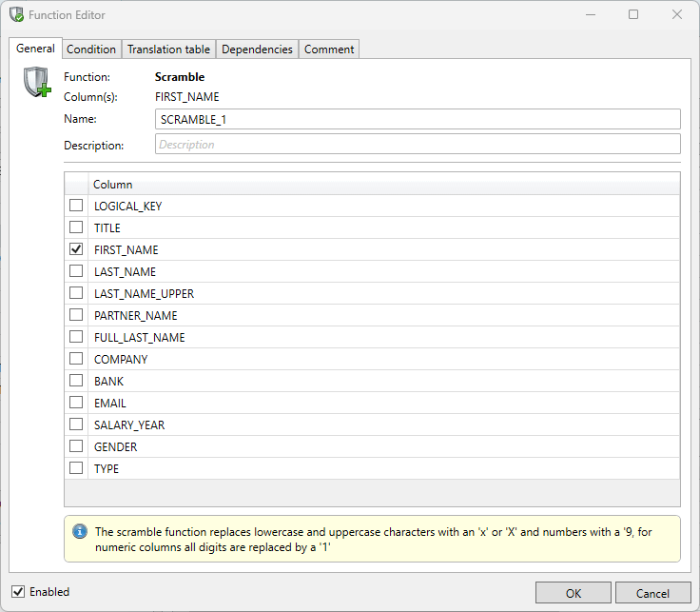Screen dimensions: 700x612
Task: Tick the COMPANY checkbox
Action: point(76,359)
